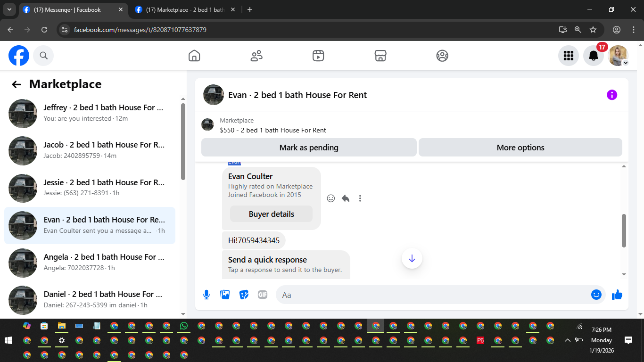The image size is (644, 362).
Task: Click chat message scrollbar thumb
Action: pos(624,230)
